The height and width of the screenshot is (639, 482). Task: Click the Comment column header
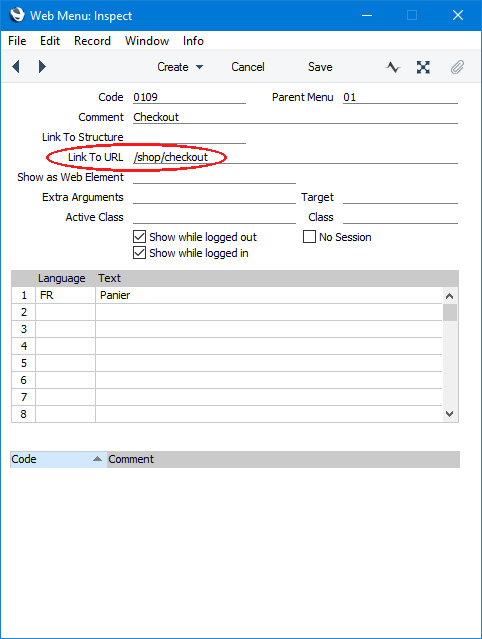click(283, 459)
